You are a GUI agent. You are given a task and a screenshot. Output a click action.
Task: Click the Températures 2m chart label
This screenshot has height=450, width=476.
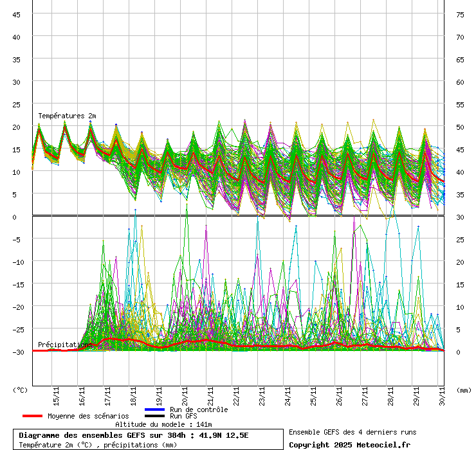coord(66,116)
